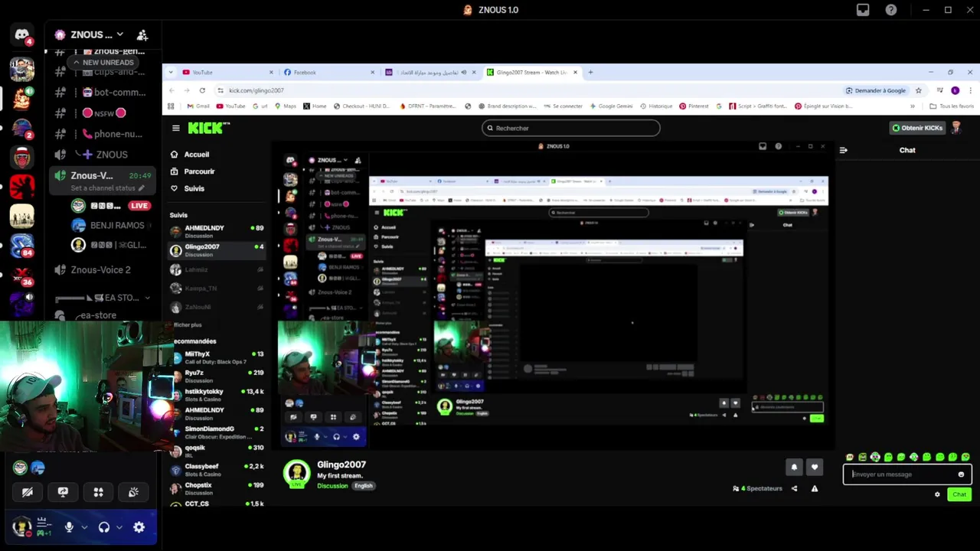Click the Discord share screen button
980x551 pixels.
tap(63, 492)
